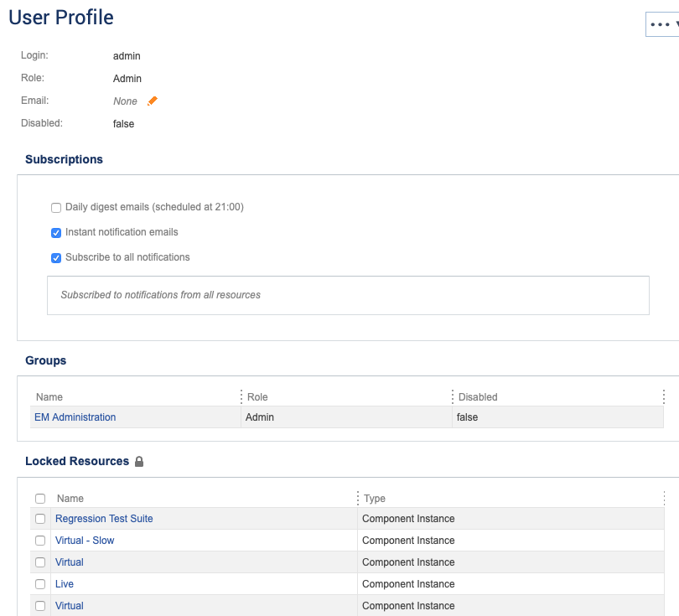Open the Virtual - Slow resource link
679x616 pixels.
pyautogui.click(x=85, y=541)
